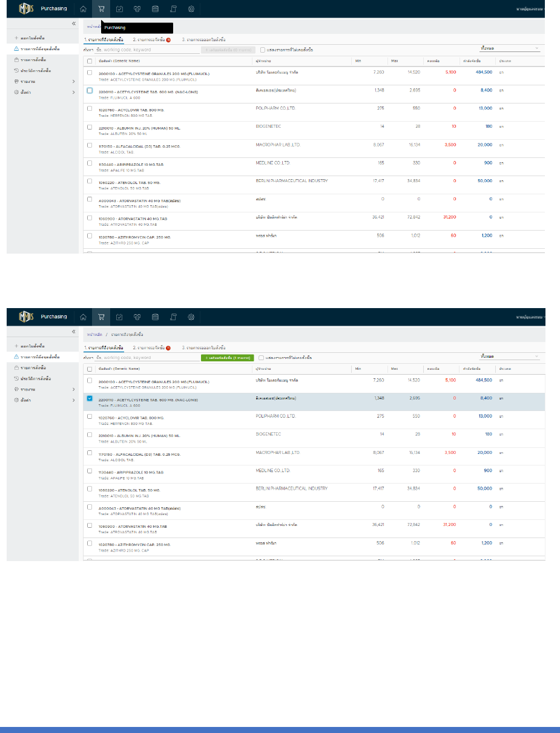Click the stacked database icon in lower screenshot

[x=155, y=317]
